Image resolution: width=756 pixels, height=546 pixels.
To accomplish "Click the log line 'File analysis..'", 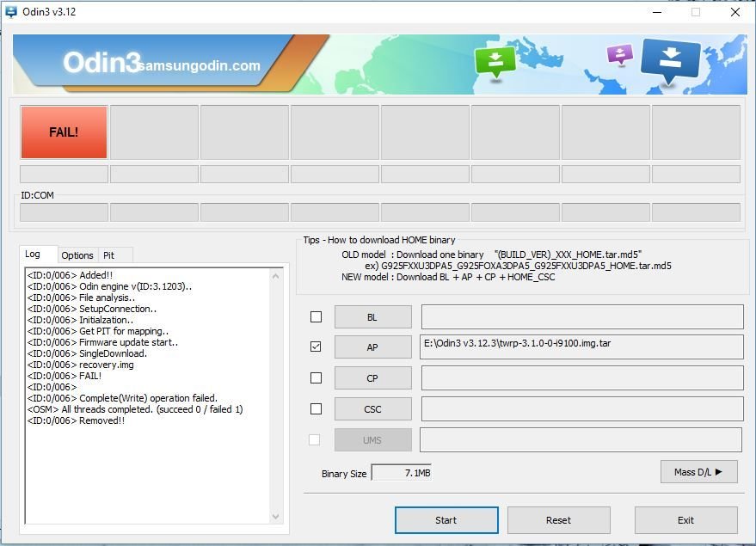I will [107, 298].
